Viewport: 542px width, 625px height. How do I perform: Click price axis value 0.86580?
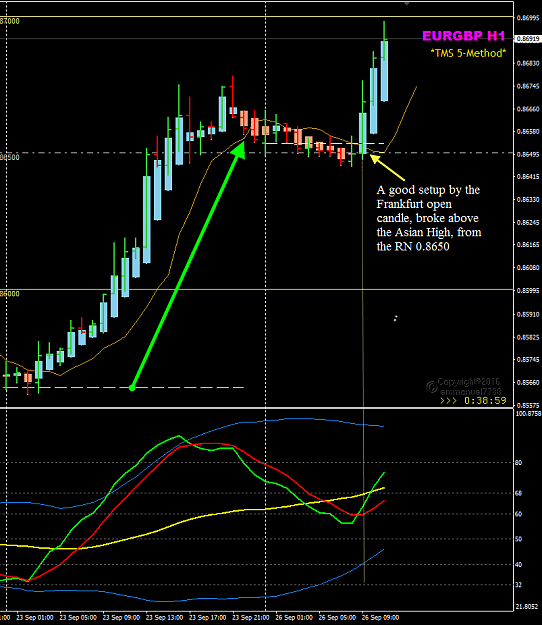point(528,132)
